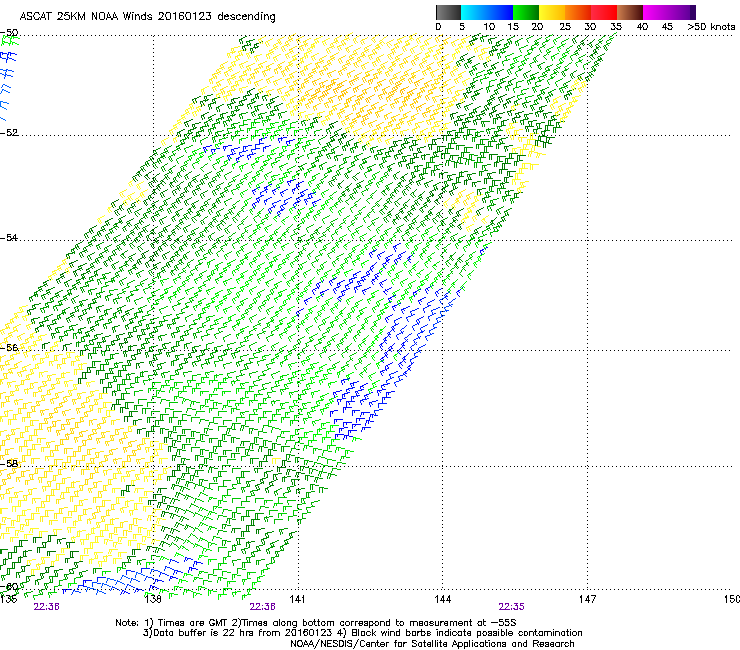Click the -54 latitude label
740x650 pixels.
tap(9, 237)
